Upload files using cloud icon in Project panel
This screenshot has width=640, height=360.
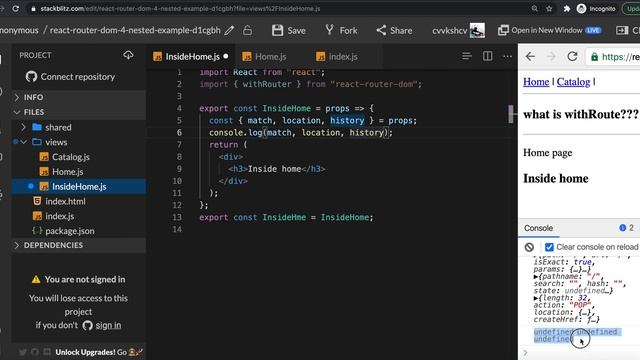coord(128,55)
